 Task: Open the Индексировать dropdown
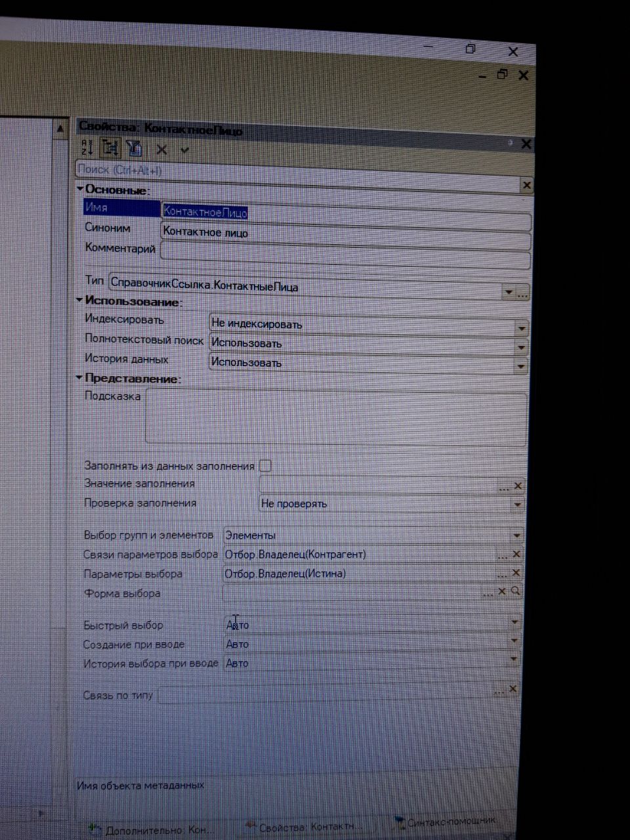tap(522, 327)
